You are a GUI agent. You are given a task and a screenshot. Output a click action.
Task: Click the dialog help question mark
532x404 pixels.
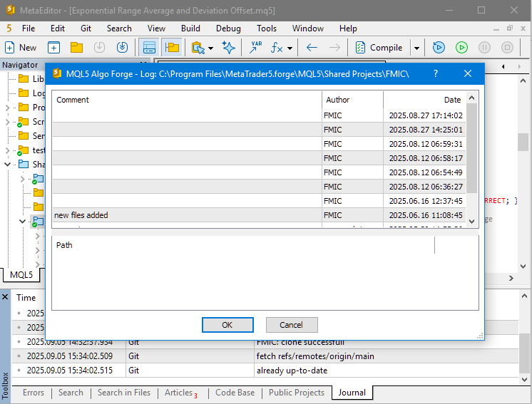click(x=436, y=73)
